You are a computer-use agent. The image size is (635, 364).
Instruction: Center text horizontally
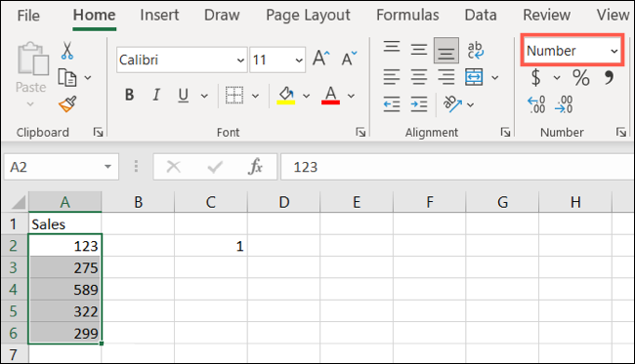coord(419,77)
